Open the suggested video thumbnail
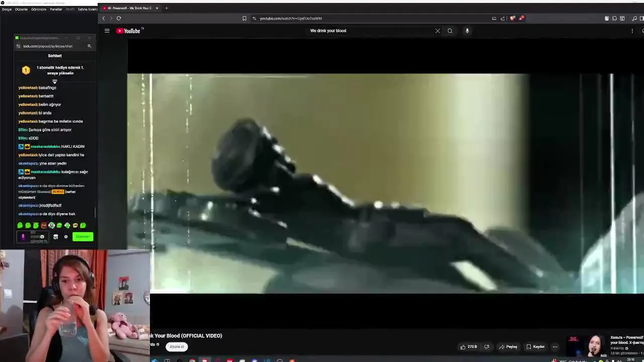The width and height of the screenshot is (644, 362). [587, 346]
